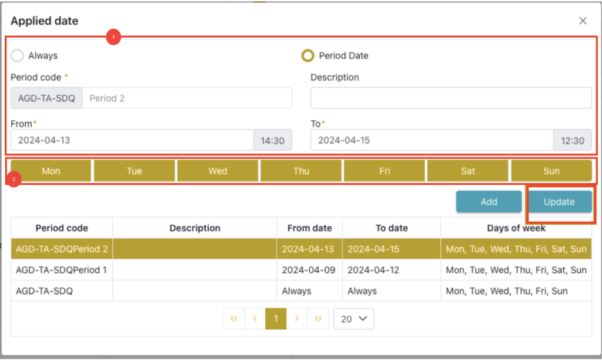This screenshot has width=602, height=364.
Task: Toggle the Mon day button
Action: point(51,171)
